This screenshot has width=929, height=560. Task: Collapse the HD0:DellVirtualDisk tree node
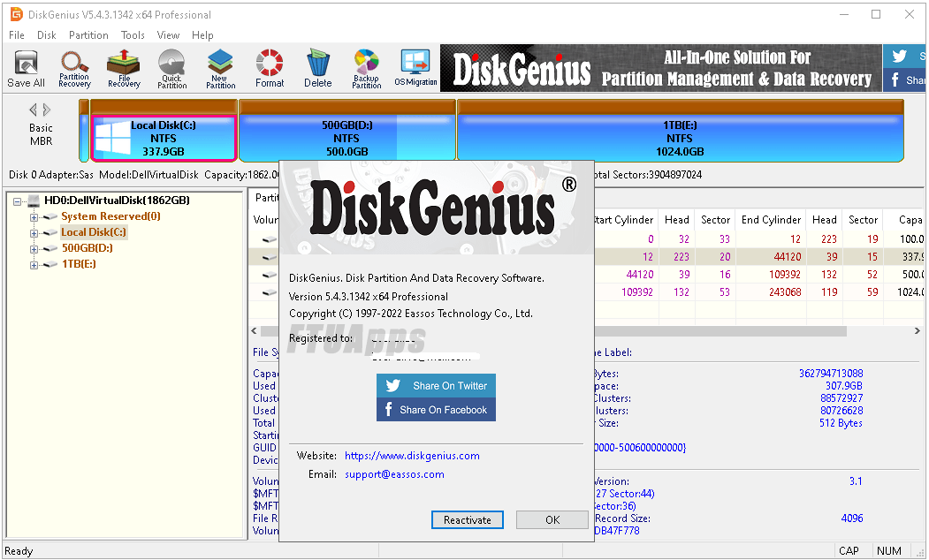(17, 201)
